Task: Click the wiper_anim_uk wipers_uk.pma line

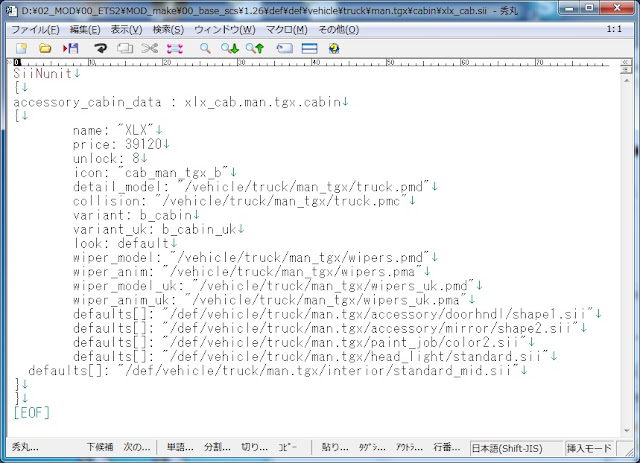Action: 274,300
